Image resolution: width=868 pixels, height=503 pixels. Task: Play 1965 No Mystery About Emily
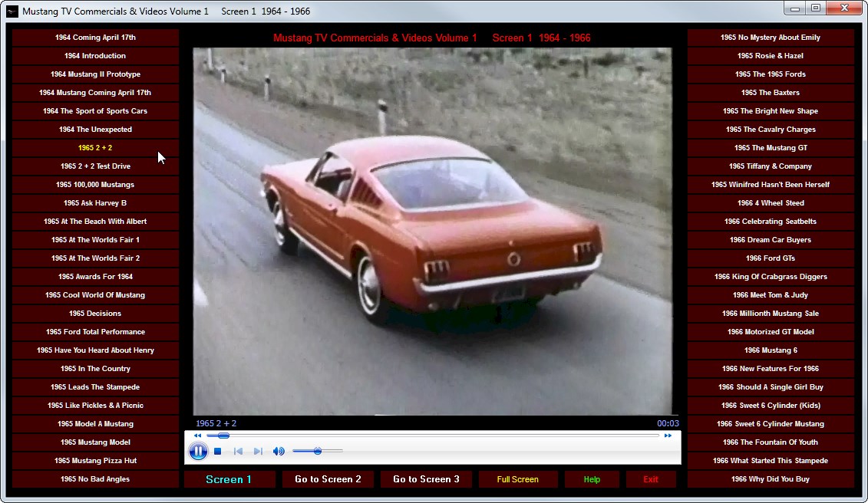click(771, 37)
